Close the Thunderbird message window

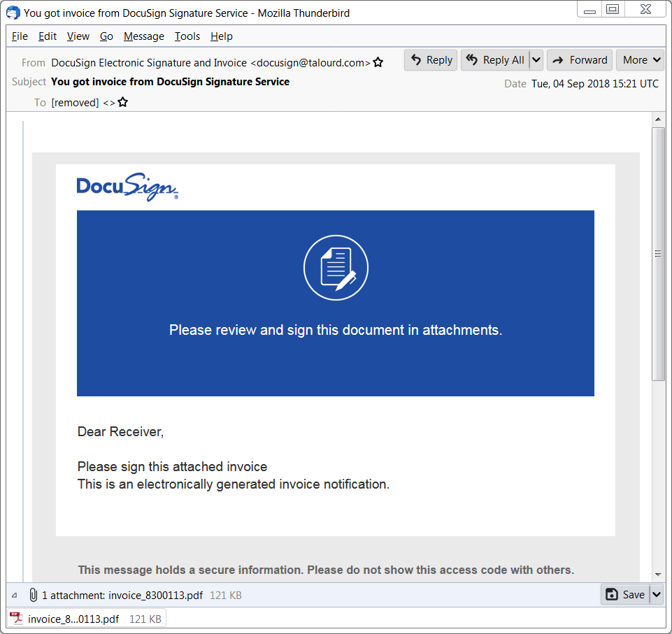[645, 9]
